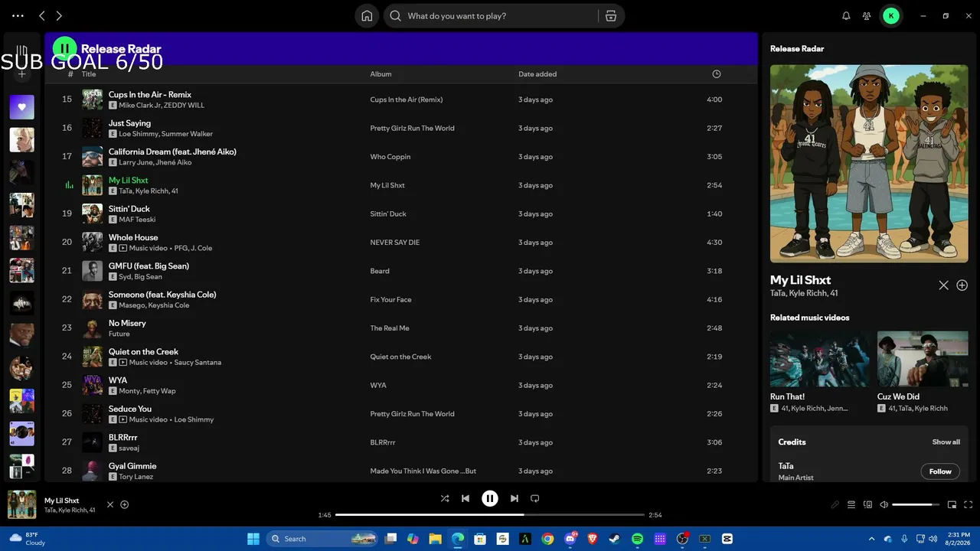Screen dimensions: 980x551
Task: Open Steam from the taskbar
Action: click(615, 539)
